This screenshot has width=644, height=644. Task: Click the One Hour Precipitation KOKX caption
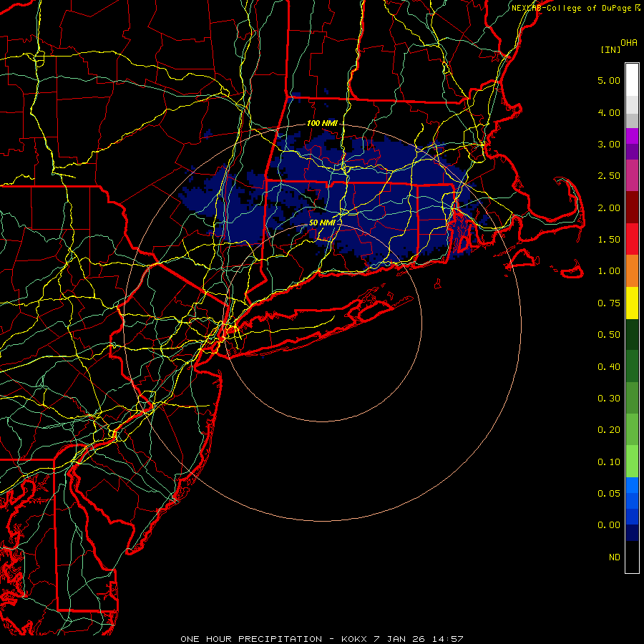[322, 639]
